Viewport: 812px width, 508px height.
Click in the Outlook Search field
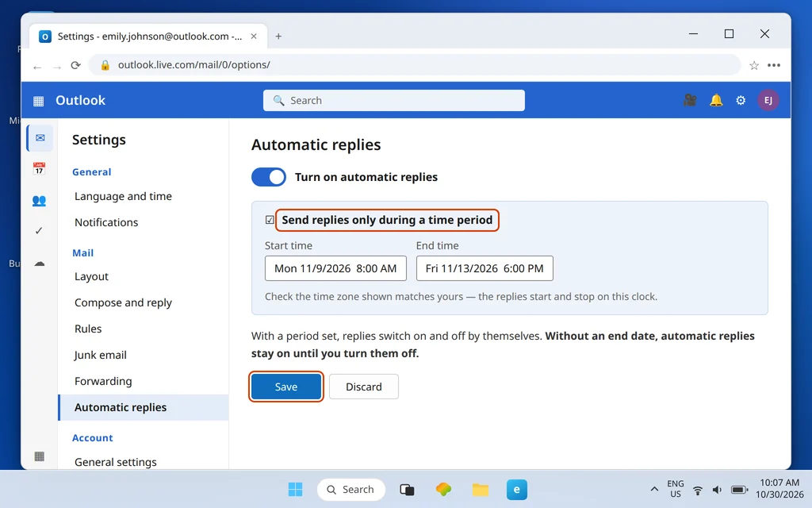click(x=394, y=101)
